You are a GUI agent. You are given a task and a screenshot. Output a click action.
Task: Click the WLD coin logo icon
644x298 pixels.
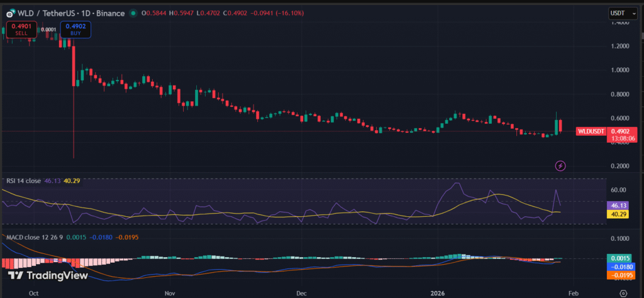click(x=10, y=13)
